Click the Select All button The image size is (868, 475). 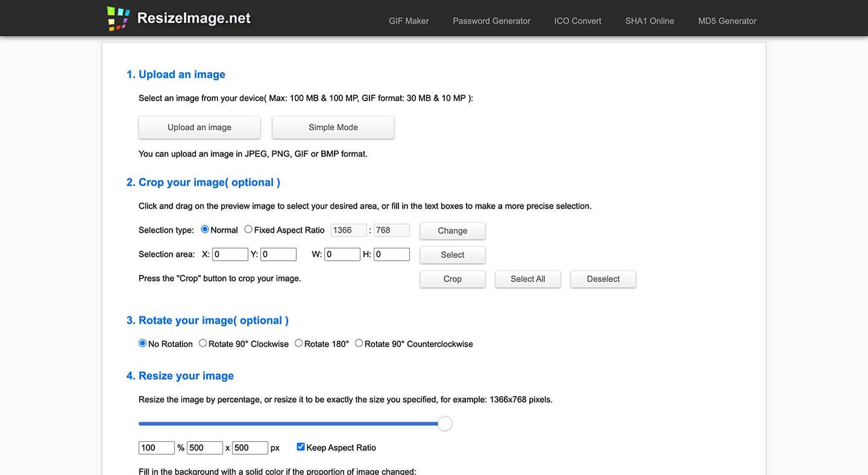coord(528,278)
